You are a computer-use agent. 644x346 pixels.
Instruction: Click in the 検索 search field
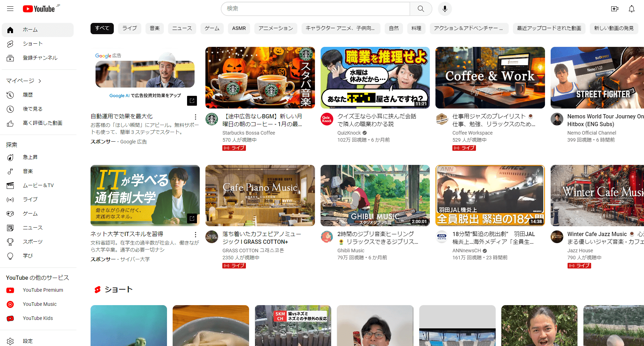315,9
